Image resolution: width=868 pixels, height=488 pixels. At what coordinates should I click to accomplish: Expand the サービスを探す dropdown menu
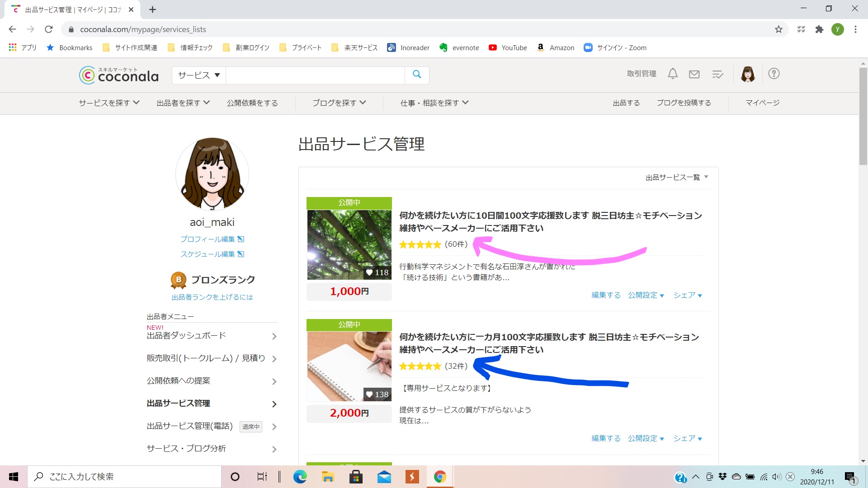[108, 103]
